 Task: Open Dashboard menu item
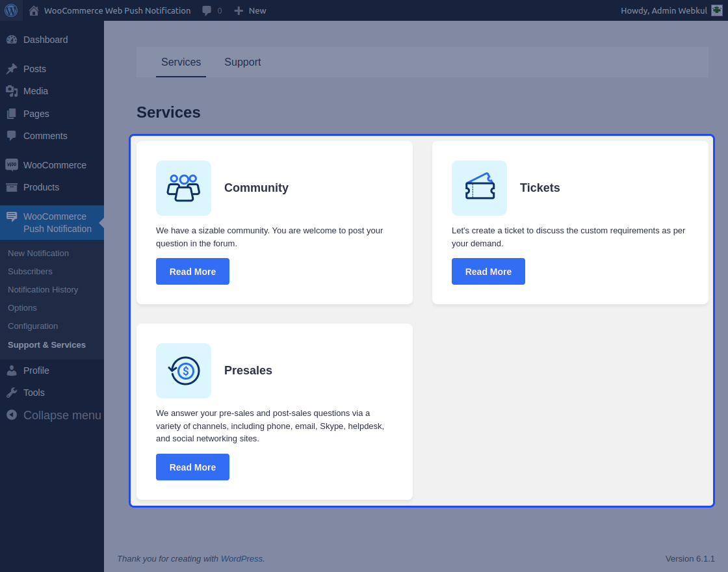tap(45, 40)
